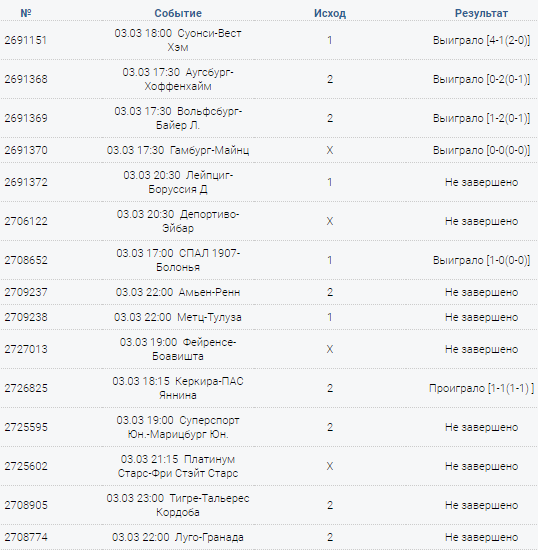Click the № column header

pos(26,13)
